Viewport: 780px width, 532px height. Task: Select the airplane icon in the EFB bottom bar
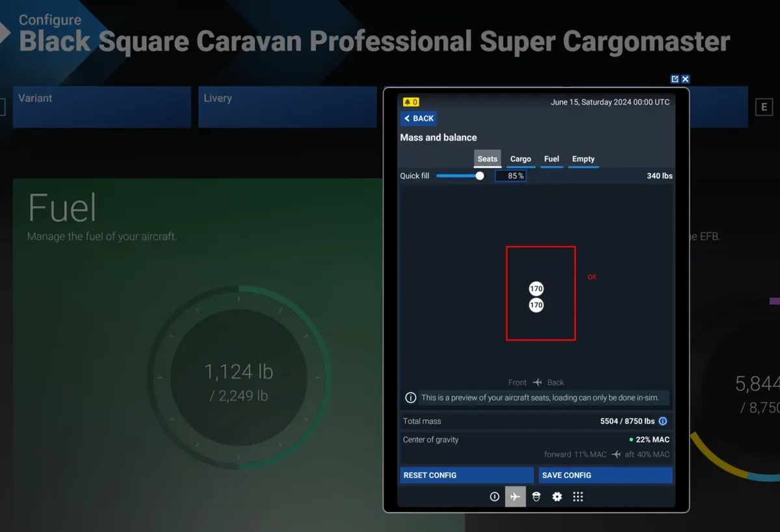[x=515, y=497]
